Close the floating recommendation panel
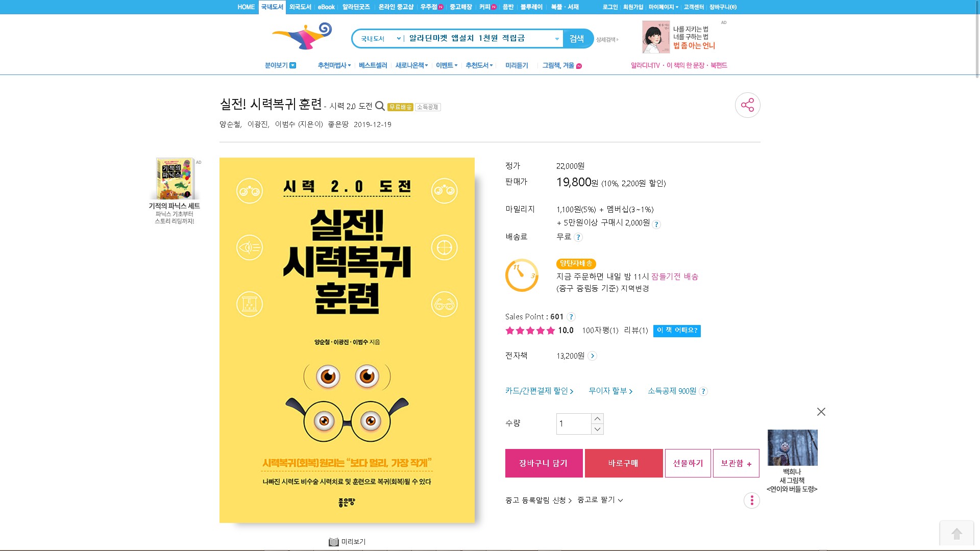Image resolution: width=980 pixels, height=551 pixels. [821, 412]
